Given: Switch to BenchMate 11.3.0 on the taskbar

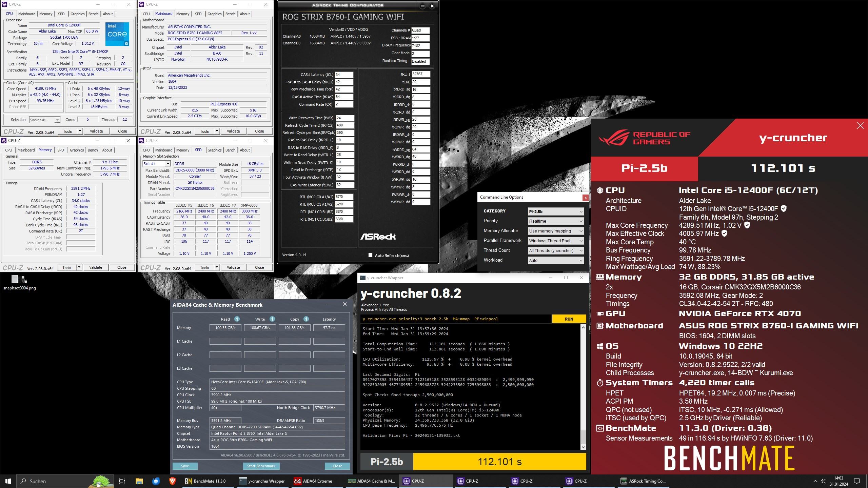Looking at the screenshot, I should 208,481.
